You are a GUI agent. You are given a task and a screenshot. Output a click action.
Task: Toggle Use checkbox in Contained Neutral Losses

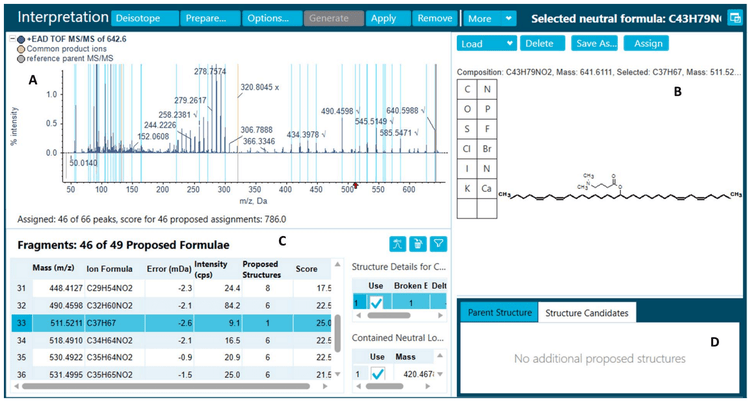[377, 374]
